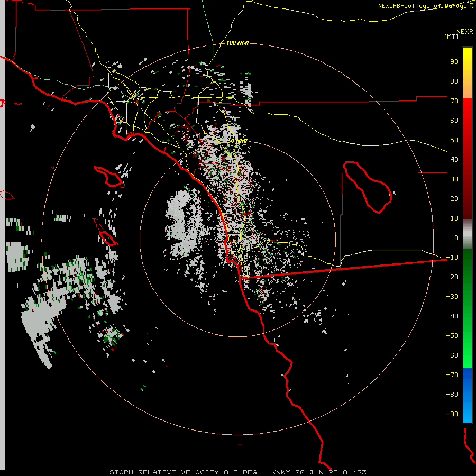This screenshot has height=476, width=476.
Task: Click the -10 value on velocity scale
Action: click(x=452, y=258)
